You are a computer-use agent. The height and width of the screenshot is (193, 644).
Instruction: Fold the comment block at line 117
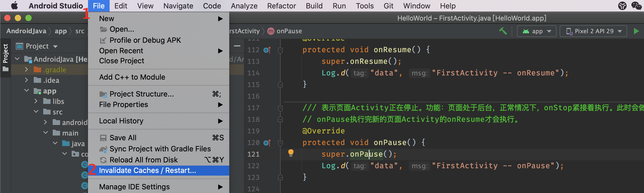point(280,108)
